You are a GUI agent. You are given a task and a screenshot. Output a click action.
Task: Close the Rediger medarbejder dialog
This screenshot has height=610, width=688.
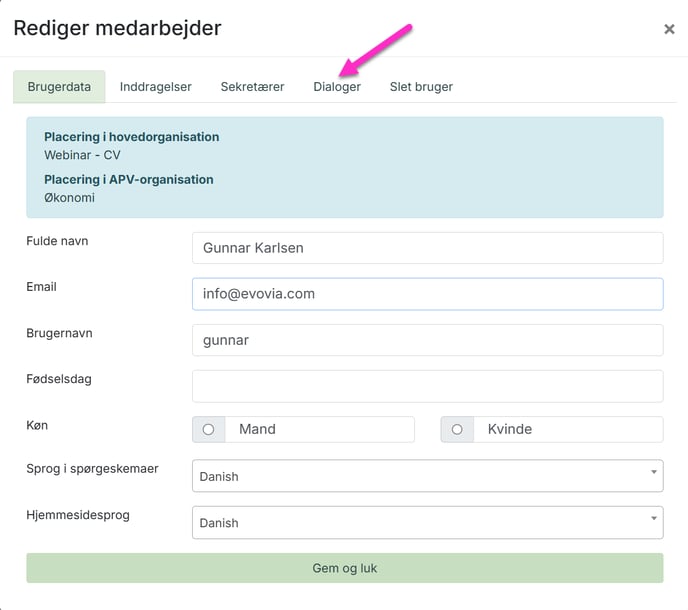pos(669,29)
